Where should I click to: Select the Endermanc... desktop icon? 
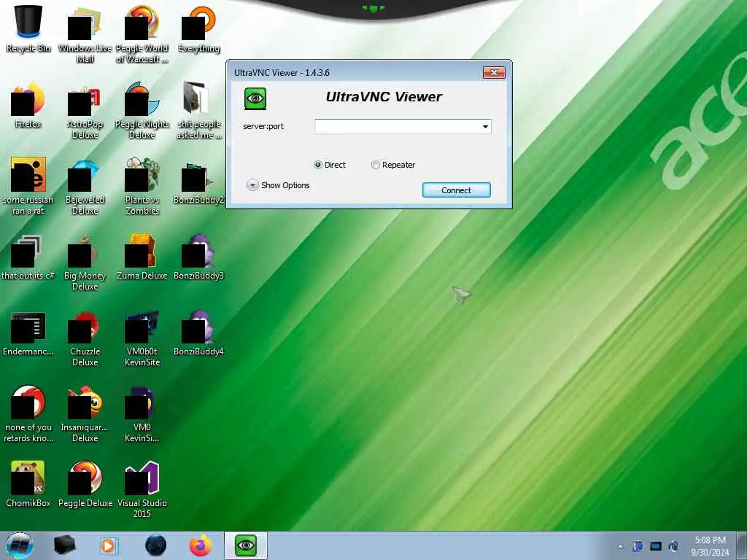pos(28,332)
